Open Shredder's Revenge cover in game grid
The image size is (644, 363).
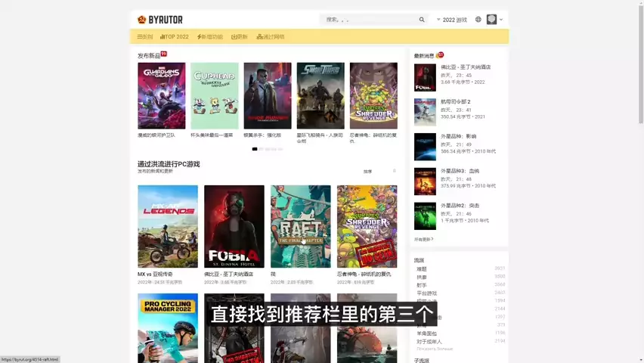click(367, 227)
